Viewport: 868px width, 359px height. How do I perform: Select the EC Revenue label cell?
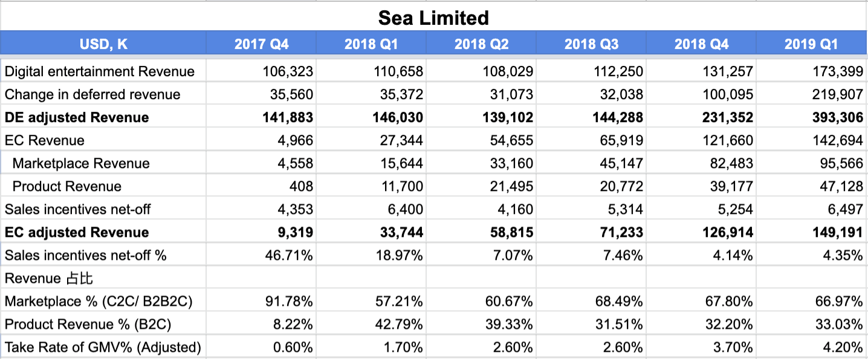point(103,140)
